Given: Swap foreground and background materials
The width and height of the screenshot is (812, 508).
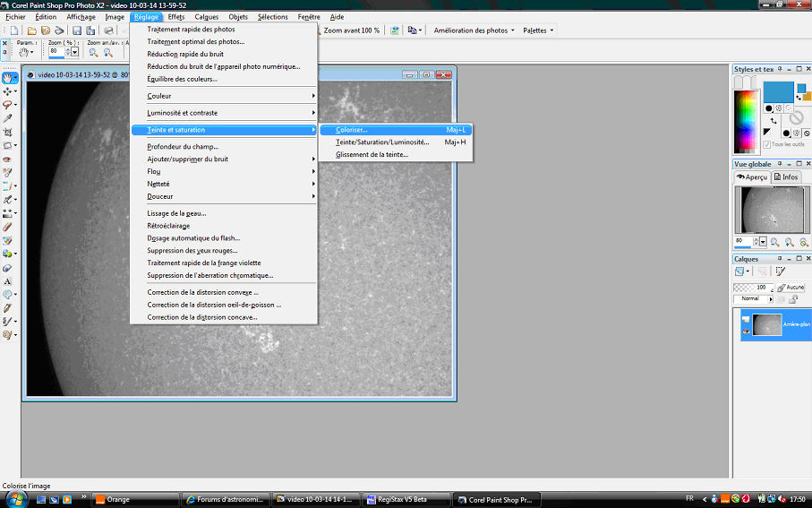Looking at the screenshot, I should pyautogui.click(x=774, y=121).
